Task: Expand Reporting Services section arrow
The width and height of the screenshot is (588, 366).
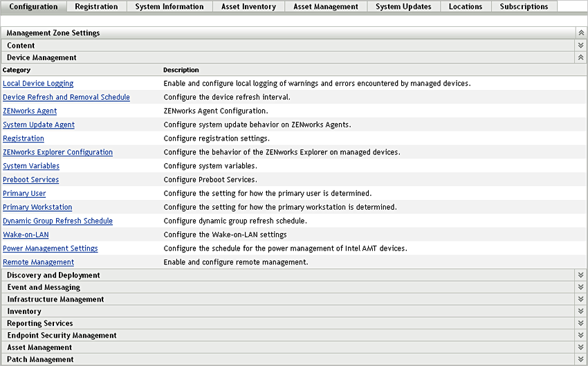Action: 580,323
